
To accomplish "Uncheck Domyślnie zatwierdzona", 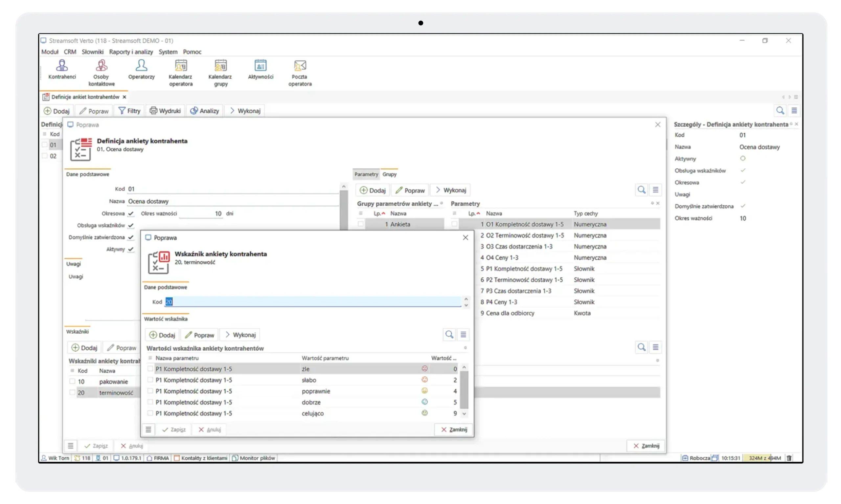I will coord(131,237).
